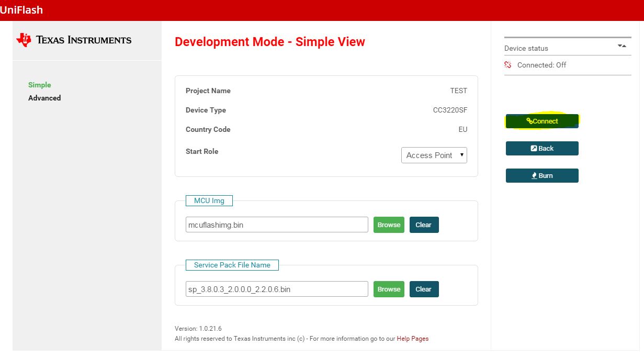644x358 pixels.
Task: Browse for an MCU image file
Action: point(389,225)
